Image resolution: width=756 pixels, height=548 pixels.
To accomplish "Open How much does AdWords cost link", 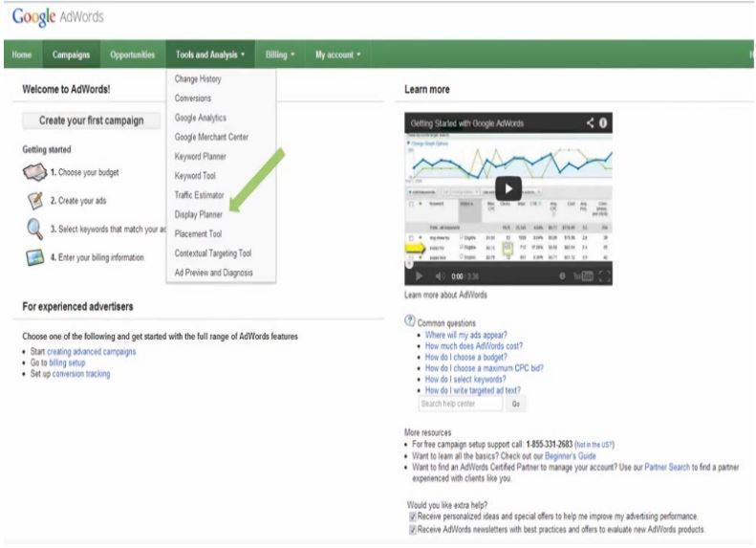I will pos(473,346).
